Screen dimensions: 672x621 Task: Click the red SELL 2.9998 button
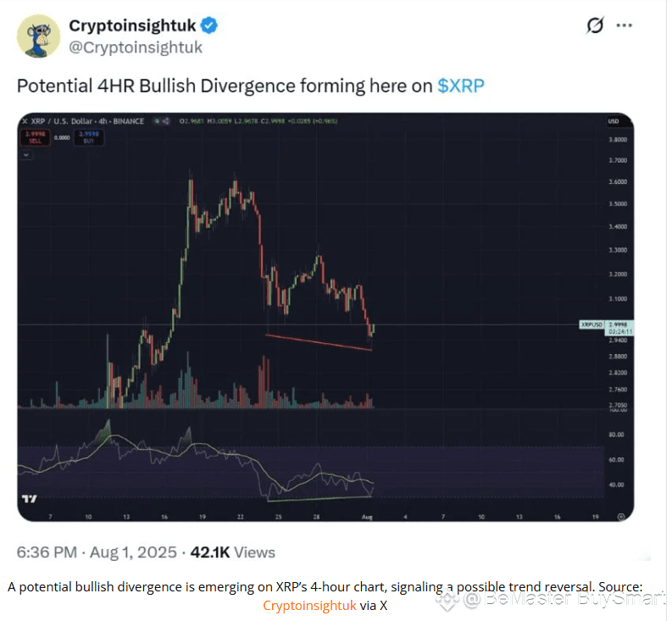[x=35, y=137]
